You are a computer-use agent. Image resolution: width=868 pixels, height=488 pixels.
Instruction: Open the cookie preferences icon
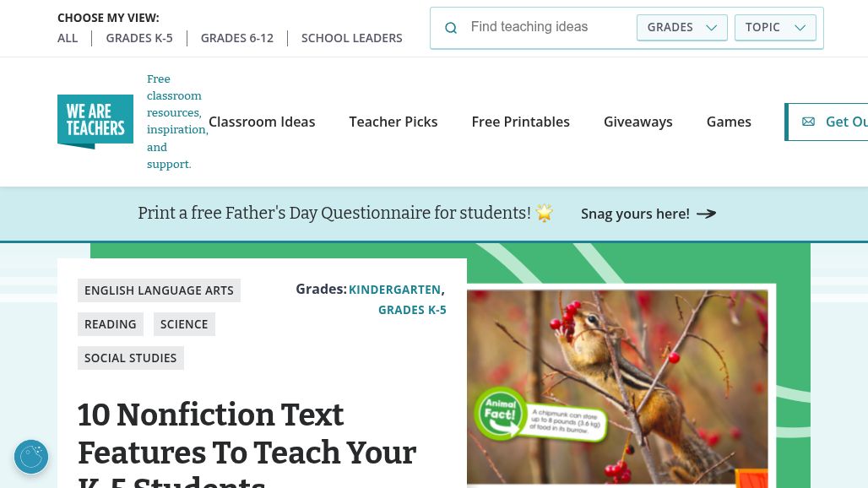coord(31,457)
